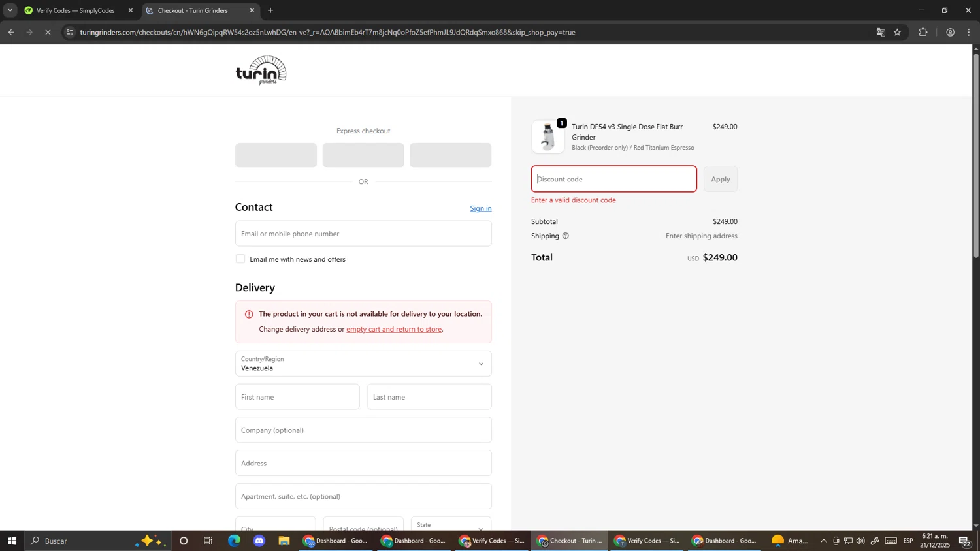This screenshot has width=980, height=551.
Task: Click empty cart and return to store link
Action: tap(394, 329)
